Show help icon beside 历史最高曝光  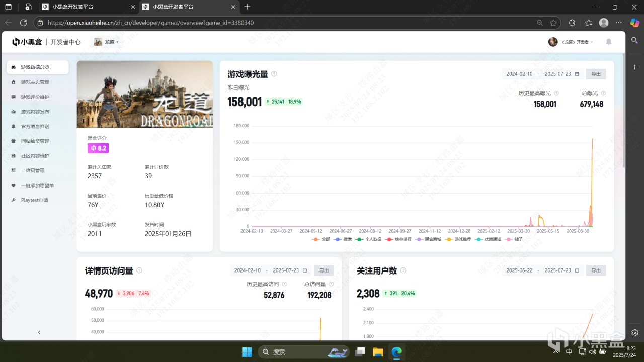[x=556, y=93]
